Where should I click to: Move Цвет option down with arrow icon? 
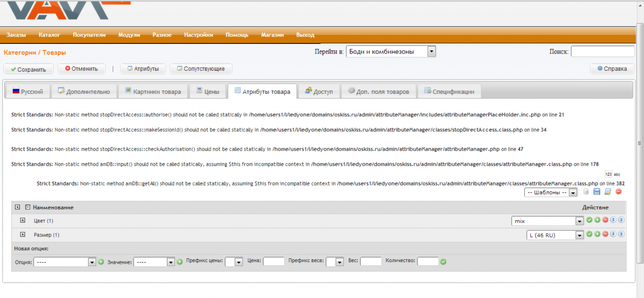click(621, 220)
